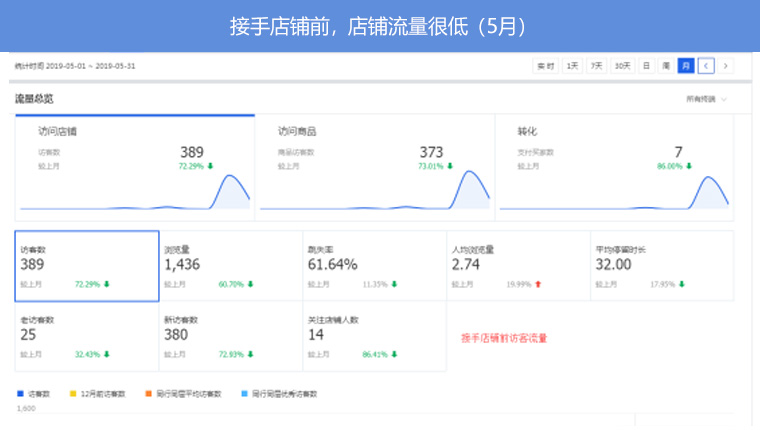Expand the 所有终端 device dropdown
Viewport: 760px width, 430px height.
(706, 99)
